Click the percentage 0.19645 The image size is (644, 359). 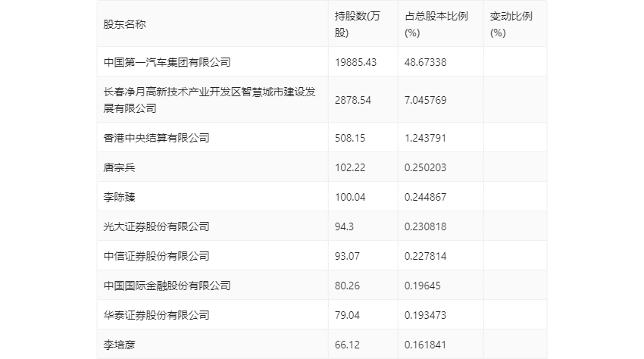[x=423, y=286]
